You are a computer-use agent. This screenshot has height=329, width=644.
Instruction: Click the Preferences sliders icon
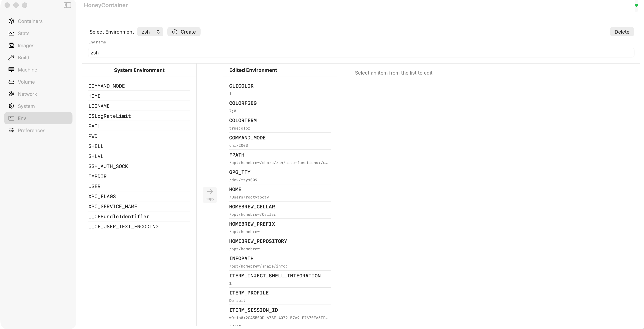click(11, 131)
